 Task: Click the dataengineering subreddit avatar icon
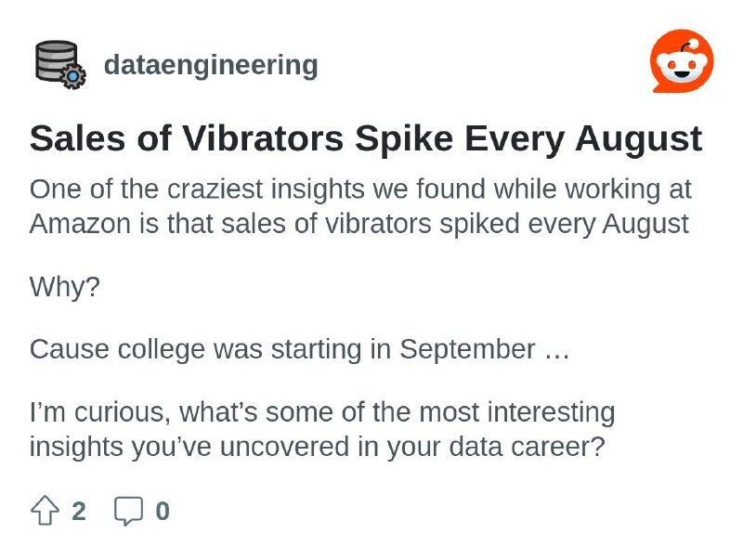58,65
